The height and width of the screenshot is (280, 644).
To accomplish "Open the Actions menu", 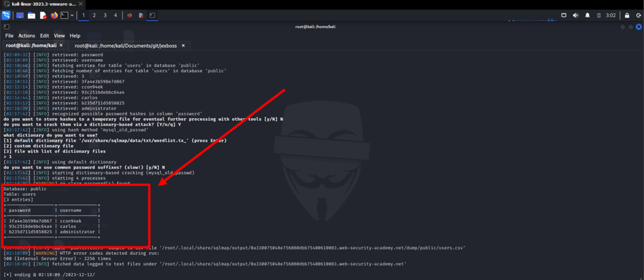I will (x=26, y=36).
